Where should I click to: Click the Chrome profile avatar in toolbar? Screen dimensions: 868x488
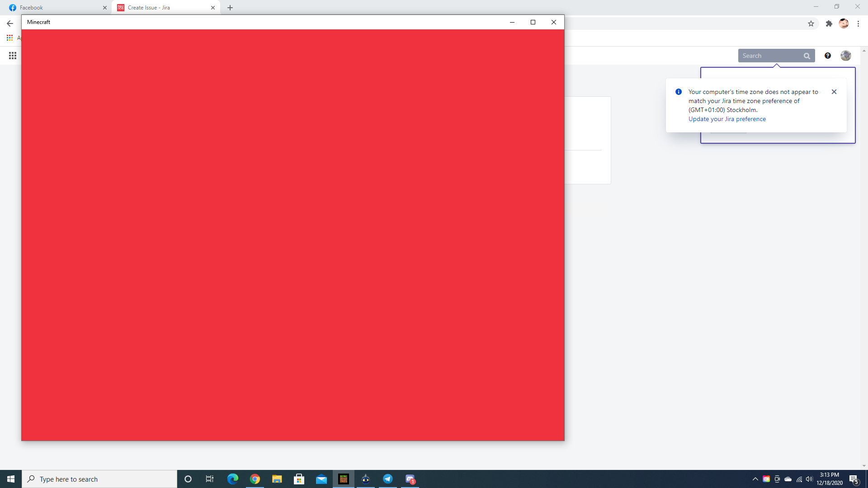coord(844,23)
